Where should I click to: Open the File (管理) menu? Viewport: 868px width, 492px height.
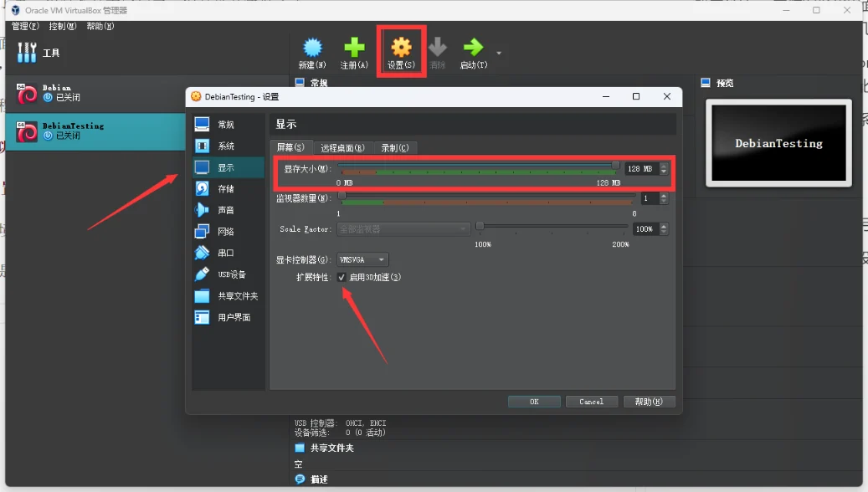(25, 26)
